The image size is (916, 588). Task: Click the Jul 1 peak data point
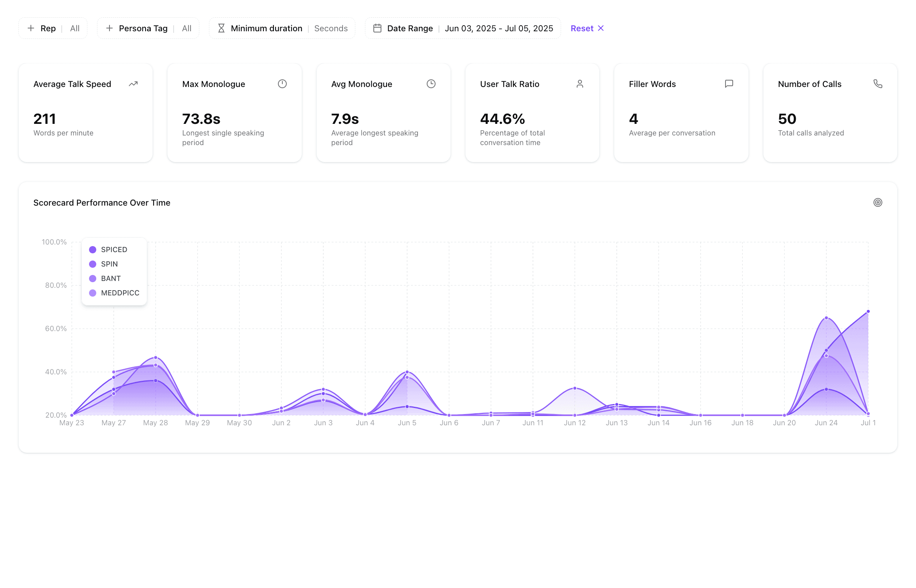tap(868, 311)
